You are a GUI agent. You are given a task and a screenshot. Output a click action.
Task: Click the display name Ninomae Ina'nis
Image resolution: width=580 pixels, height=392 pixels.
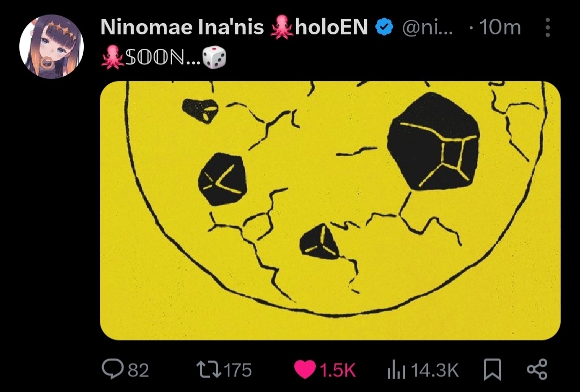coord(182,27)
